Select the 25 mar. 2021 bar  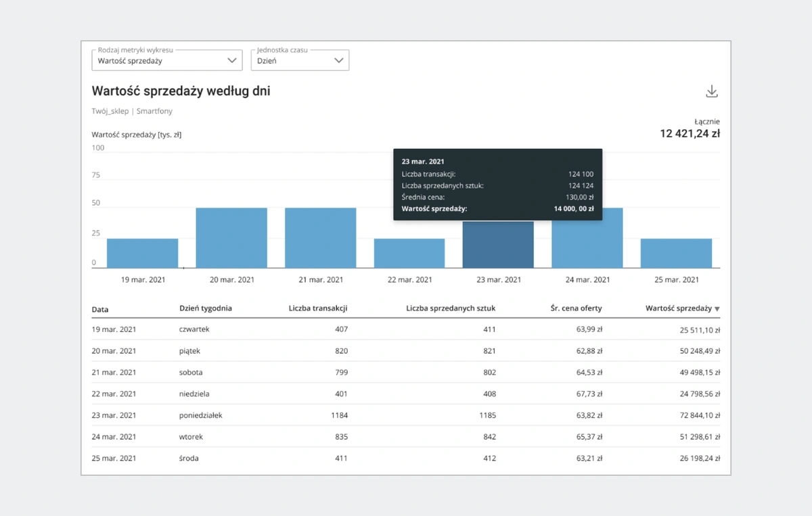[676, 253]
